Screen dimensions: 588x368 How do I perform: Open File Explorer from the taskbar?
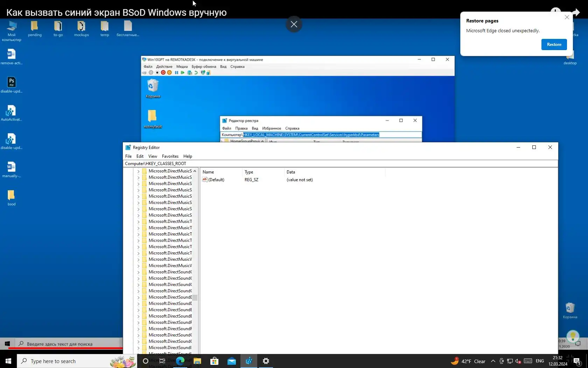197,361
